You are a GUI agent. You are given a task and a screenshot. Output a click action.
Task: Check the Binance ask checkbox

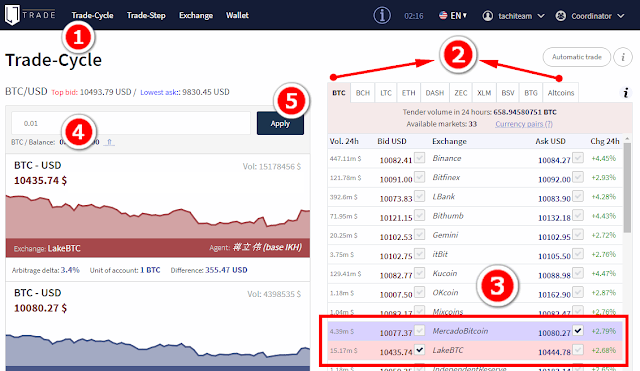click(x=578, y=158)
